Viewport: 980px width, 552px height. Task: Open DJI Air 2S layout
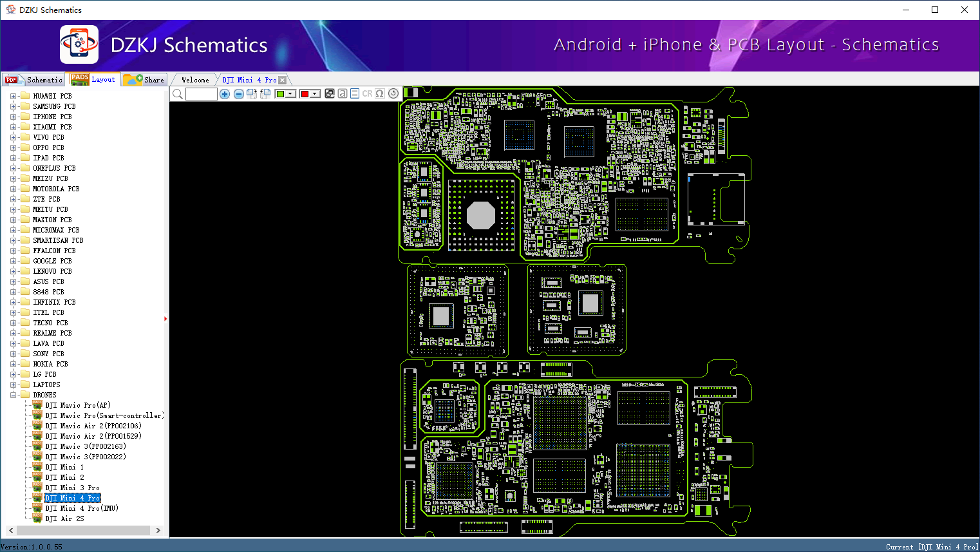(x=64, y=519)
